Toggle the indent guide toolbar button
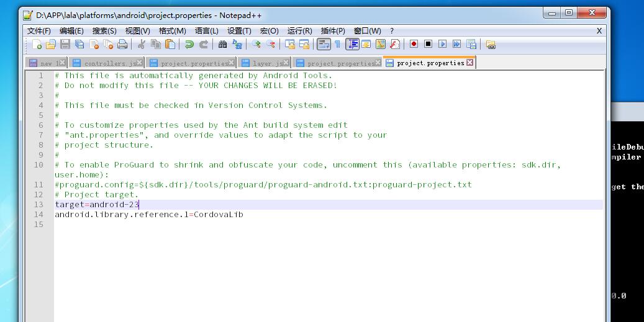This screenshot has width=644, height=322. (x=352, y=44)
